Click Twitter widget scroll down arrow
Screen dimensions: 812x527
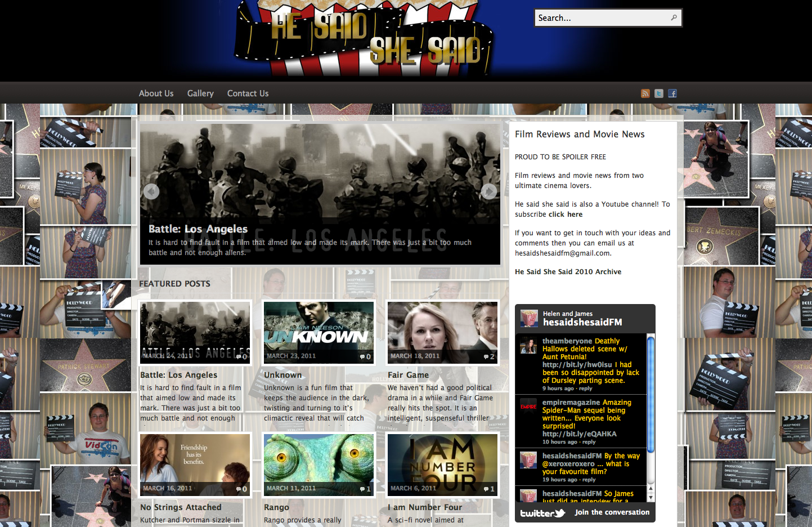pos(651,498)
